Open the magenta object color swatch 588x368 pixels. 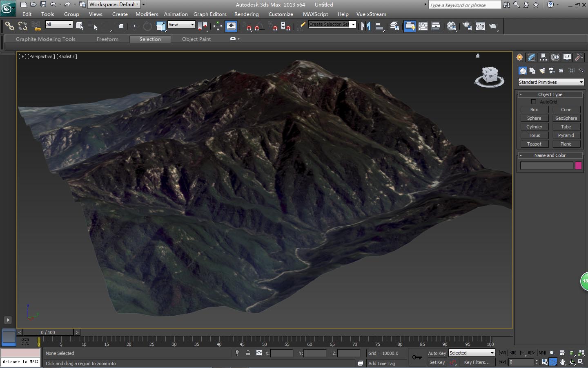point(578,166)
